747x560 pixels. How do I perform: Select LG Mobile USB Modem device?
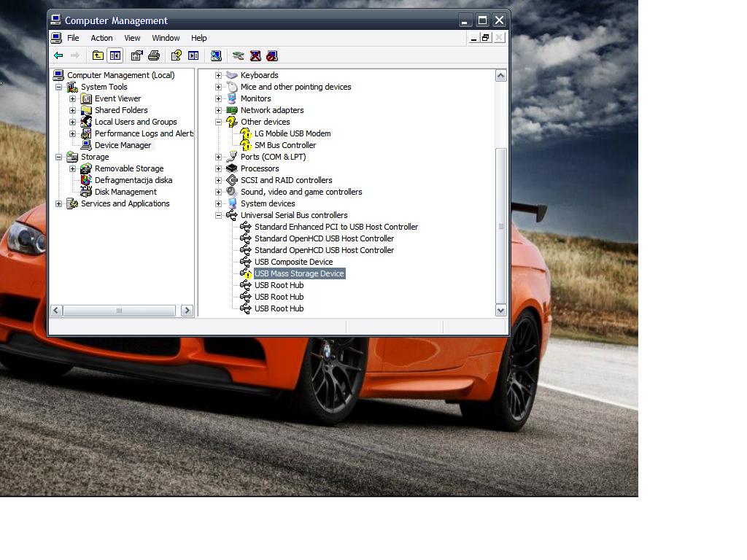292,133
